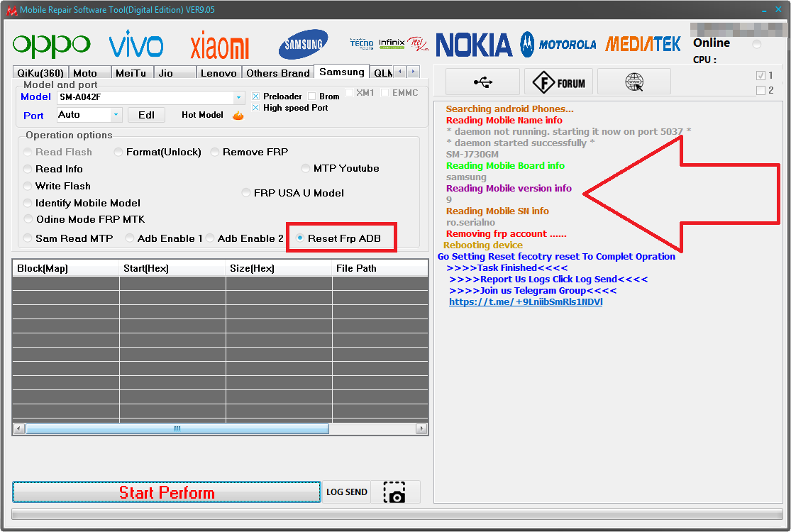Viewport: 791px width, 532px height.
Task: Open the Forum icon button
Action: coord(558,82)
